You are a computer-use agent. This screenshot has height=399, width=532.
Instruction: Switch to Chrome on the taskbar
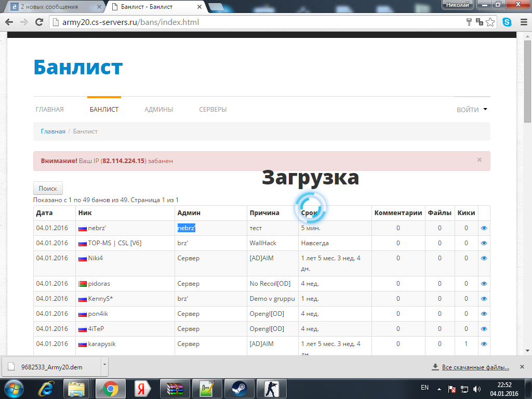111,389
